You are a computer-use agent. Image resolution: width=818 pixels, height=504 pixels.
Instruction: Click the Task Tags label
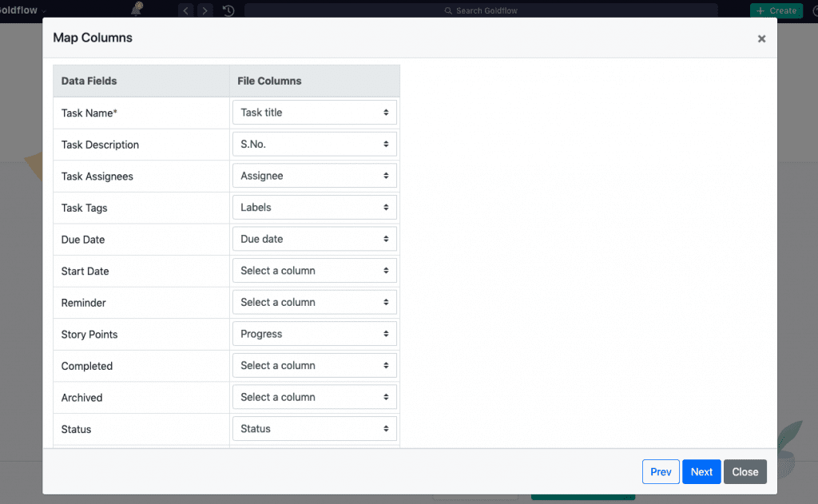(84, 208)
